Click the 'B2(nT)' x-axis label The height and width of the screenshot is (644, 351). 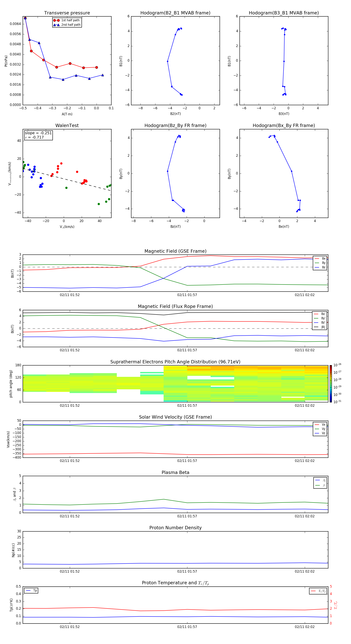[x=175, y=114]
